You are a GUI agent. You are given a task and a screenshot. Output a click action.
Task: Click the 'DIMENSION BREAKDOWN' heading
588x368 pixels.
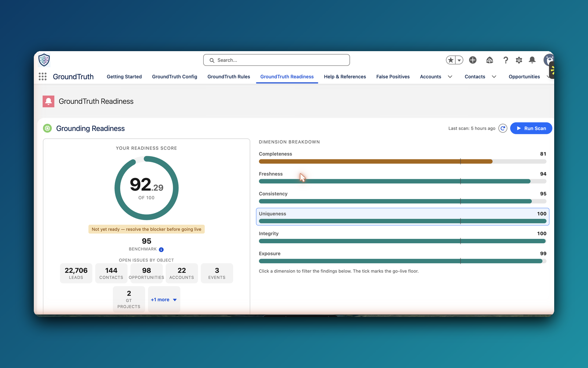tap(289, 142)
